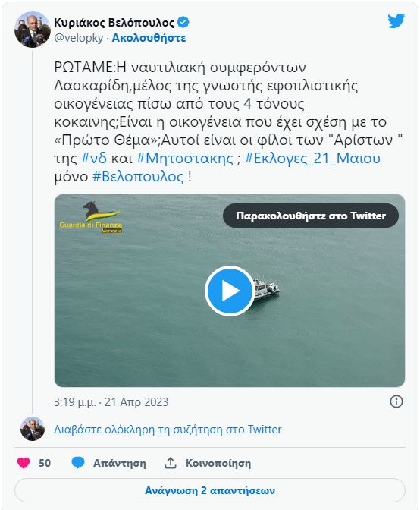Open Διαβάστε ολόκληρη τη συζήτηση στο Twitter
This screenshot has width=420, height=510.
coord(168,430)
